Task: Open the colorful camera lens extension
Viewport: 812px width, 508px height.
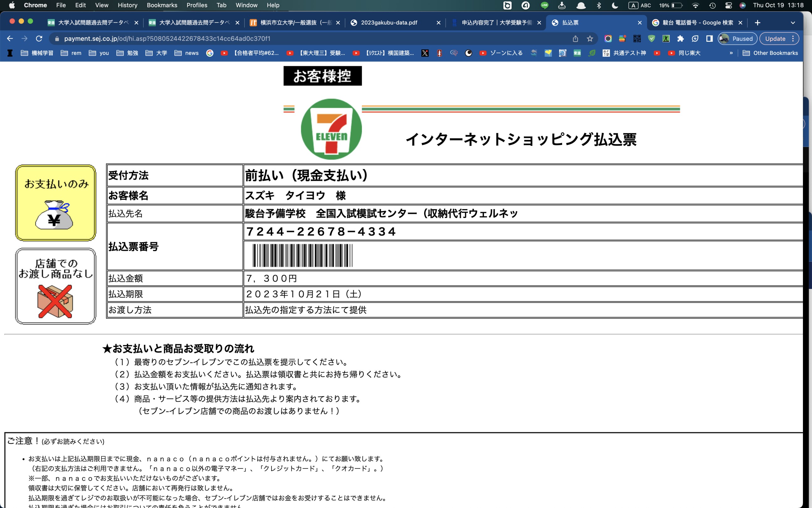Action: pyautogui.click(x=608, y=39)
